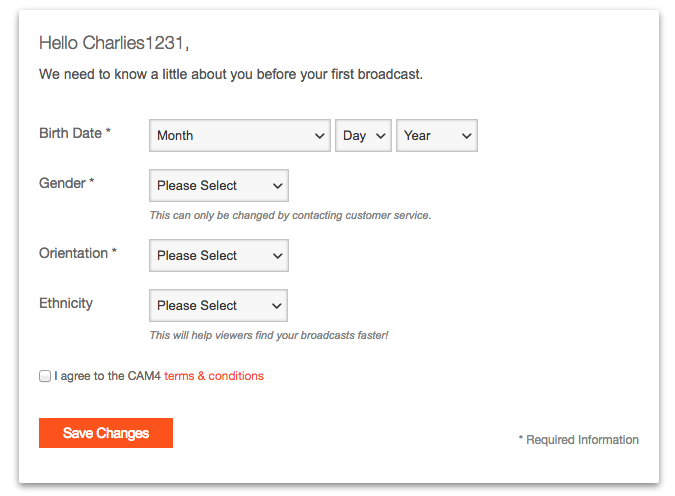Click the customer service hint under Gender
Image resolution: width=675 pixels, height=496 pixels.
click(x=290, y=215)
